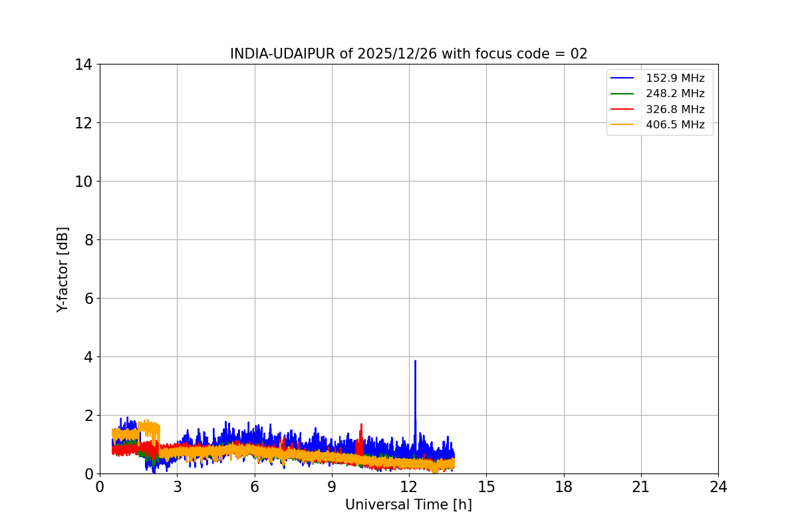Click the y-axis tick label 4
Image resolution: width=798 pixels, height=532 pixels.
coord(88,357)
